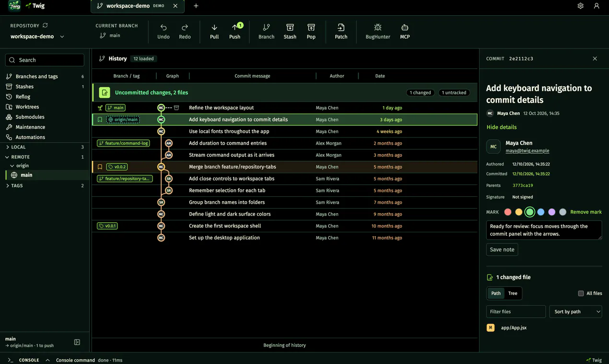This screenshot has height=364, width=609.
Task: Stash the current changes
Action: [x=290, y=32]
